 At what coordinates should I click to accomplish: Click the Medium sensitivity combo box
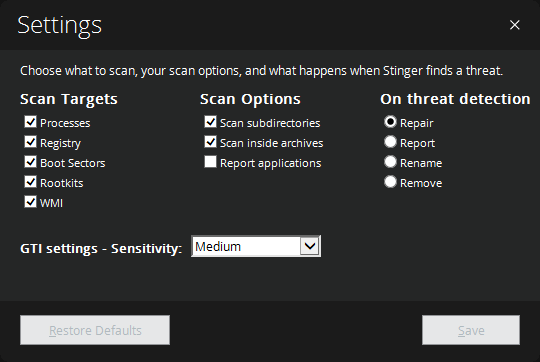click(256, 246)
